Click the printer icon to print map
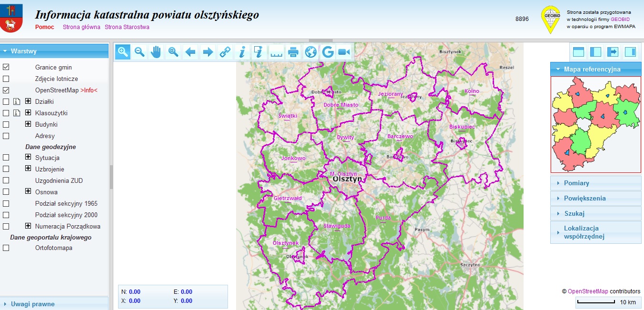 [293, 52]
